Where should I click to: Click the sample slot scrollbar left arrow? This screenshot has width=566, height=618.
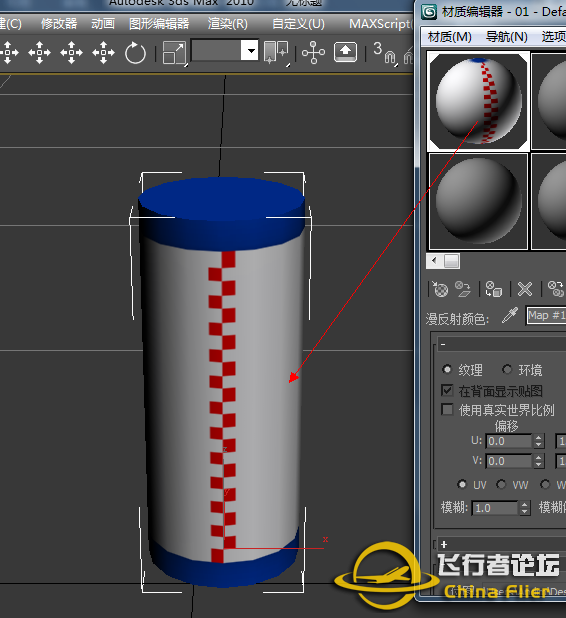(x=435, y=261)
